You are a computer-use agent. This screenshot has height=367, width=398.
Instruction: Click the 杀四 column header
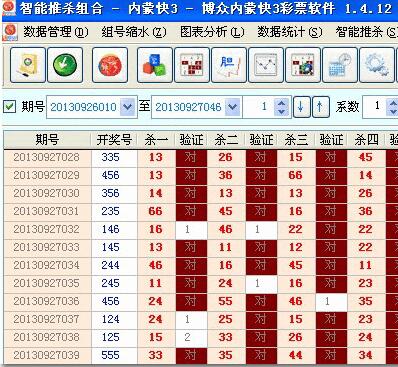[x=366, y=140]
